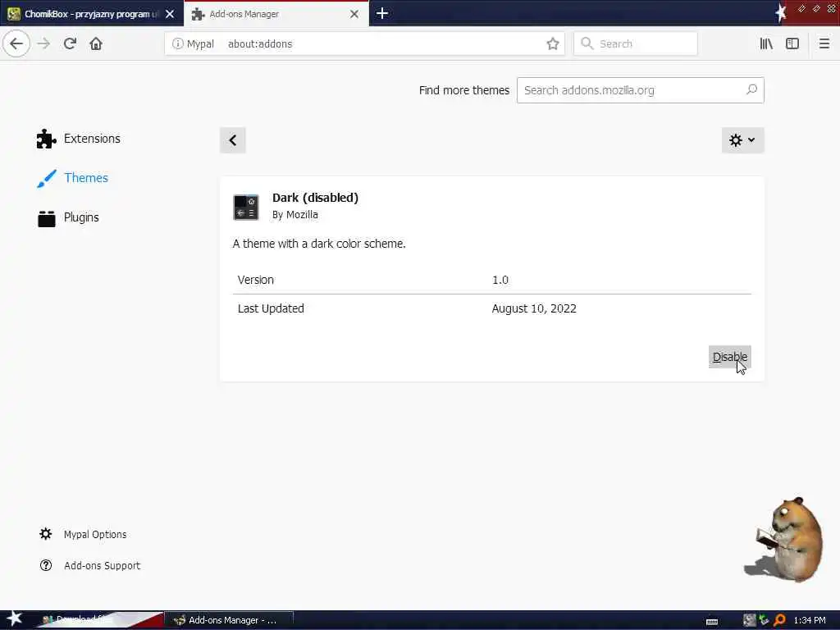Screen dimensions: 840x630
Task: Bookmark this page with the star
Action: pos(553,44)
